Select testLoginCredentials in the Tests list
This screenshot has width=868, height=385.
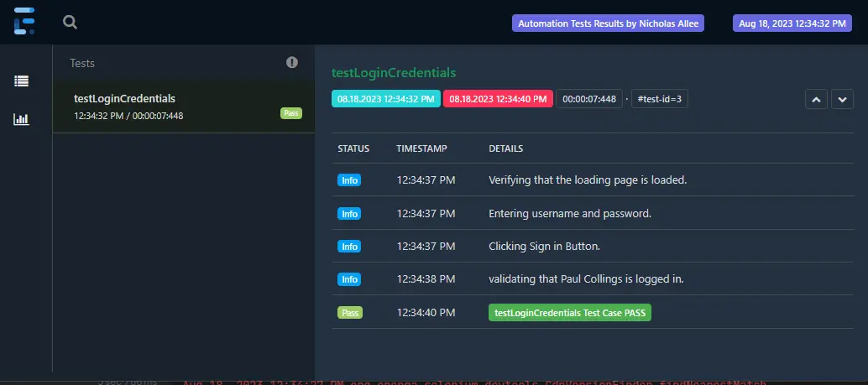pos(184,107)
